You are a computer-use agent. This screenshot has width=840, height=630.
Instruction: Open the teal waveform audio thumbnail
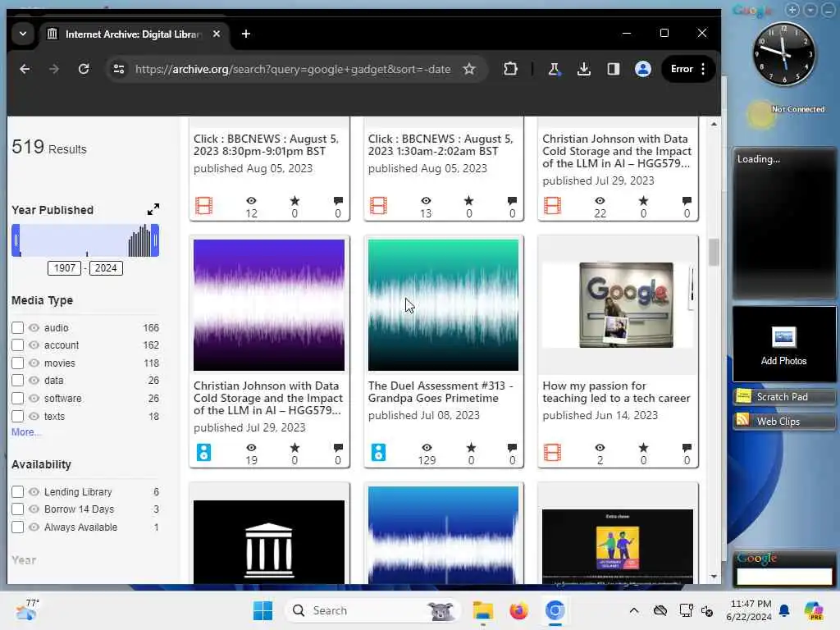(x=443, y=305)
